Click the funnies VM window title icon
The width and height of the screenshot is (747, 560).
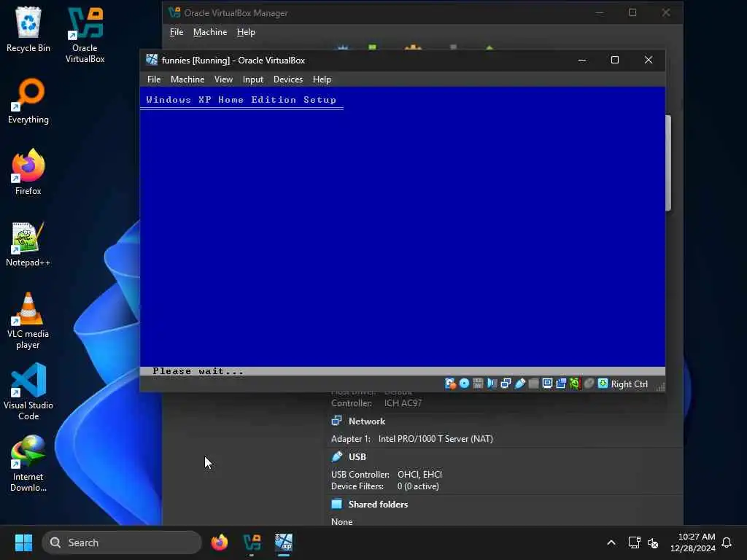point(152,60)
